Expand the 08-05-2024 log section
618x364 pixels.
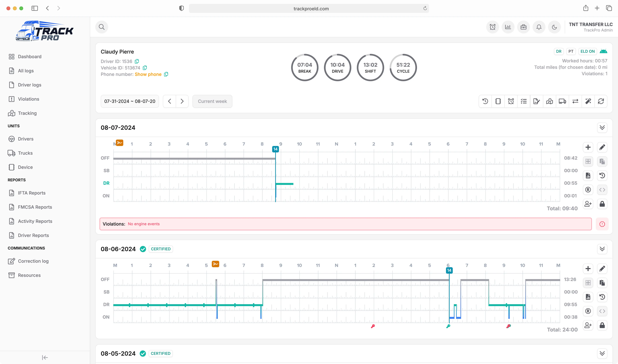(x=602, y=353)
